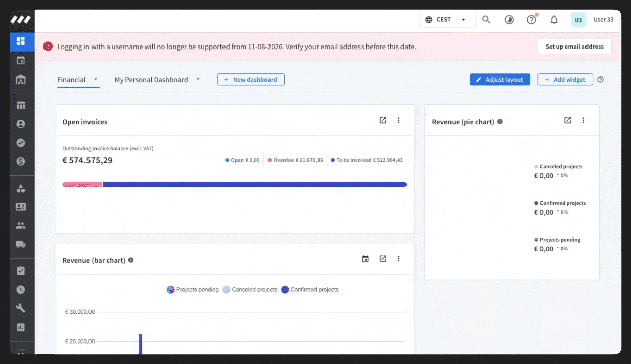Viewport: 631px width, 364px height.
Task: Open the CEST timezone dropdown
Action: tap(447, 20)
